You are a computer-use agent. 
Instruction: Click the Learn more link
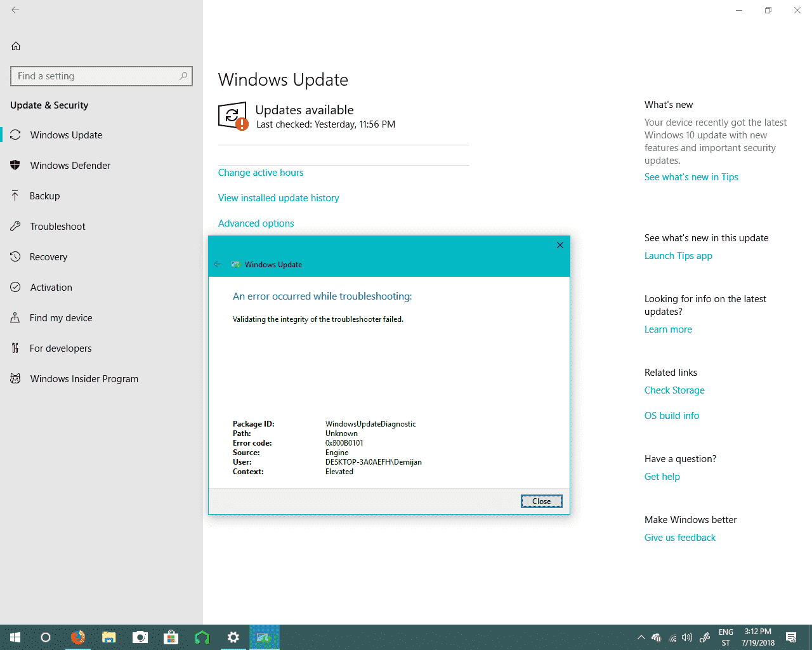(668, 329)
